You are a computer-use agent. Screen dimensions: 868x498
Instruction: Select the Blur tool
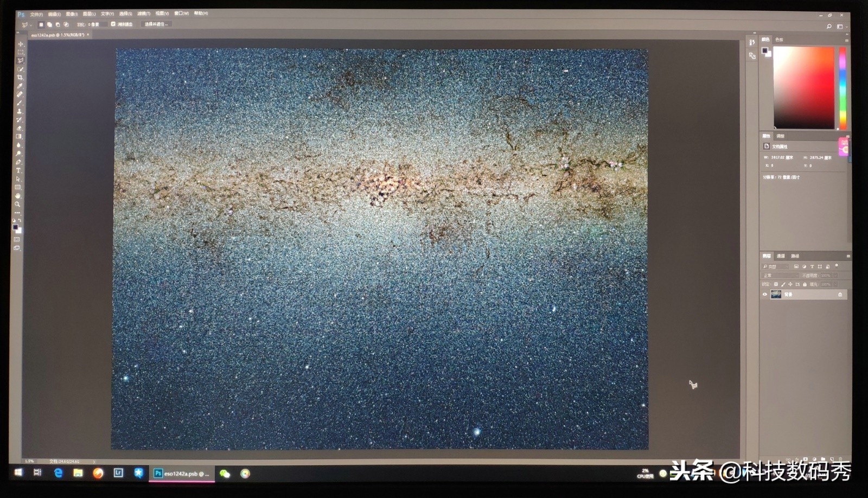coord(19,145)
